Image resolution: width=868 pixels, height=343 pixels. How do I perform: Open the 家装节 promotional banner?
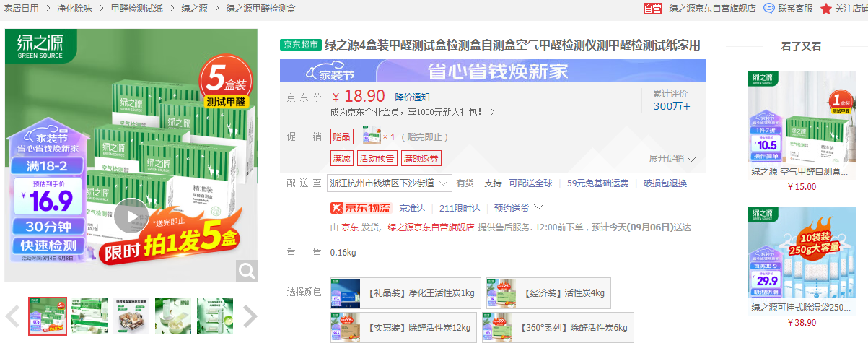click(493, 71)
